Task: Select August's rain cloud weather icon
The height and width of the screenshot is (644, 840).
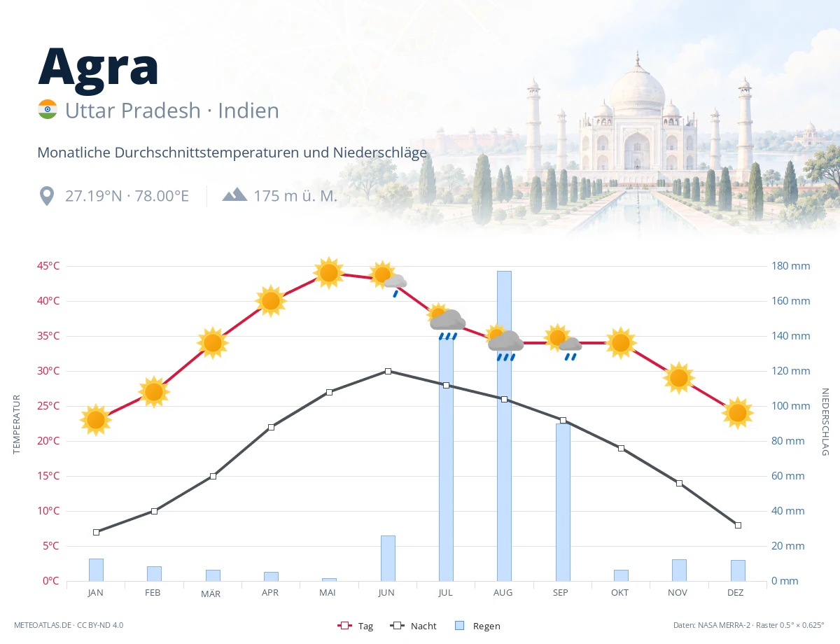Action: coord(505,342)
